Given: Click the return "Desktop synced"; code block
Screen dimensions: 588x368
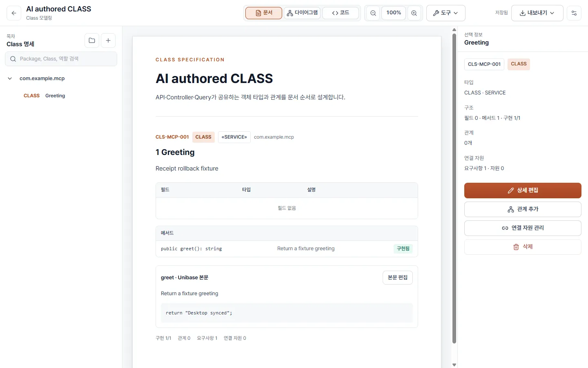Looking at the screenshot, I should (287, 313).
